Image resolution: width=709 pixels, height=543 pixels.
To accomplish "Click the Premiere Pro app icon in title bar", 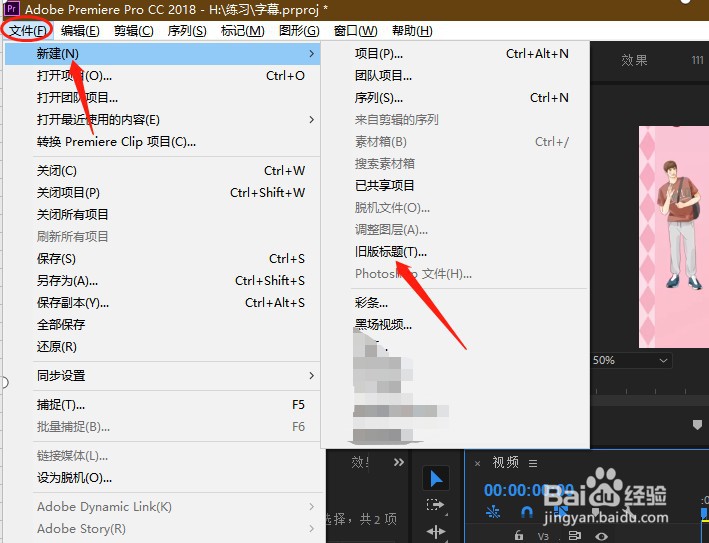I will [12, 9].
